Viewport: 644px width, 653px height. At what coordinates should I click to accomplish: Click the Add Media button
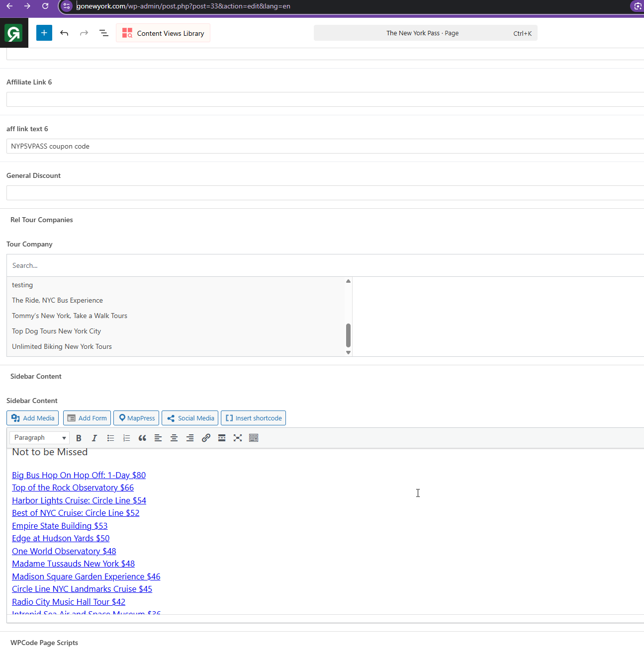[33, 418]
